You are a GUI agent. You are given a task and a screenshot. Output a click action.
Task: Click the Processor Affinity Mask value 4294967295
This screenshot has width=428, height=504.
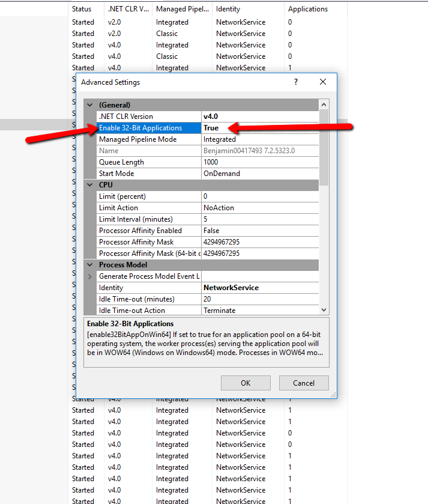pos(260,242)
